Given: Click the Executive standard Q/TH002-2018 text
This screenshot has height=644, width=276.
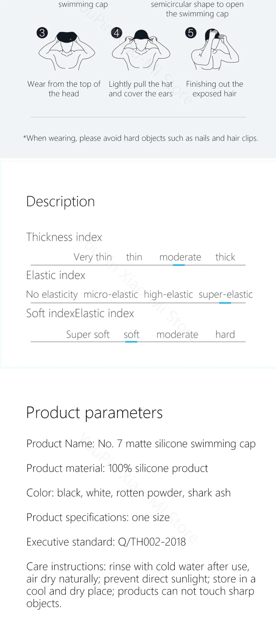Looking at the screenshot, I should click(x=106, y=542).
